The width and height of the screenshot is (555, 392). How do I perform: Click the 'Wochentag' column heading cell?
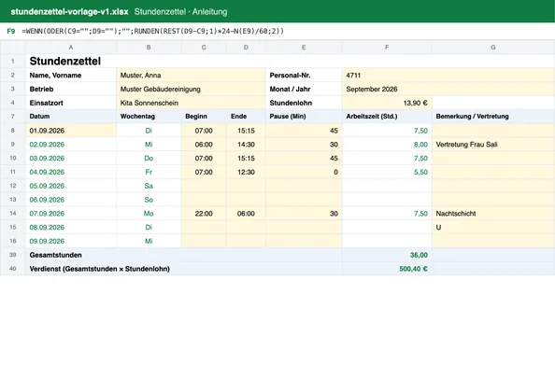click(x=149, y=117)
